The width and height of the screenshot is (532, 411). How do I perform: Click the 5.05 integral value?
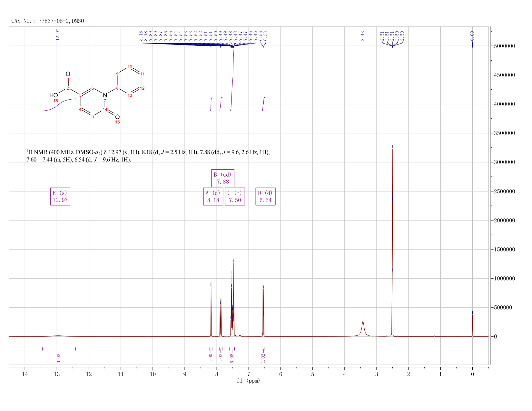[232, 358]
